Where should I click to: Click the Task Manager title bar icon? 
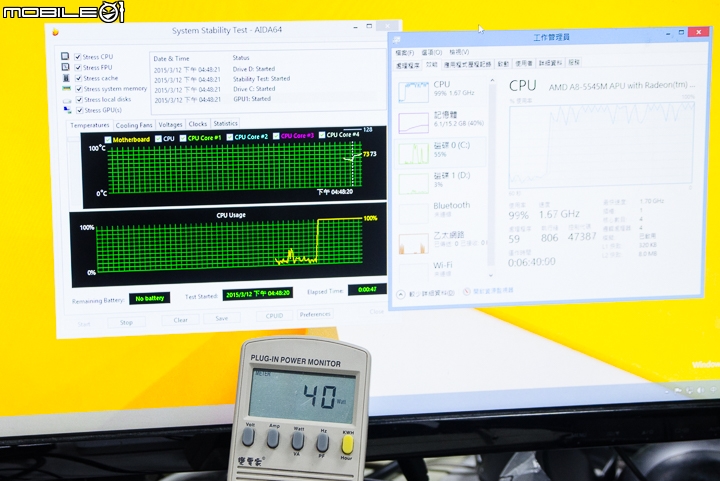(397, 40)
